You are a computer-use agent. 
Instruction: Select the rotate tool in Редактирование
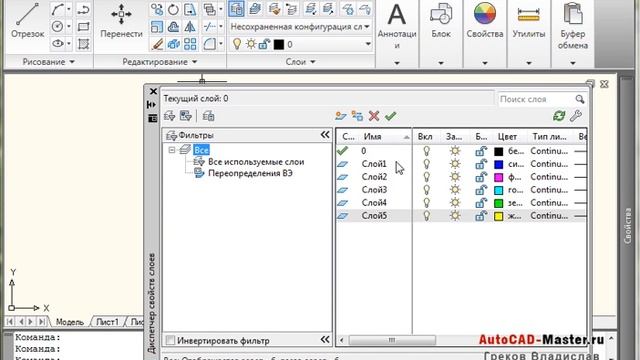(x=173, y=9)
